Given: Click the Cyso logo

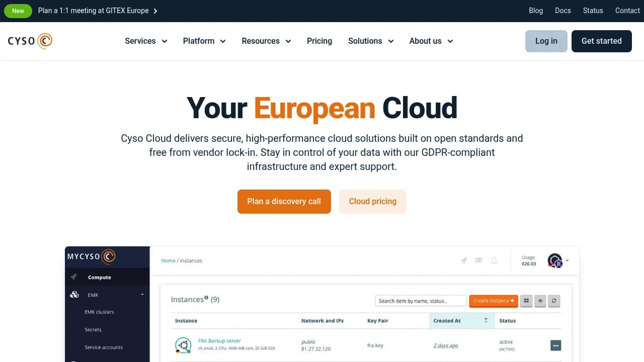Looking at the screenshot, I should click(30, 41).
